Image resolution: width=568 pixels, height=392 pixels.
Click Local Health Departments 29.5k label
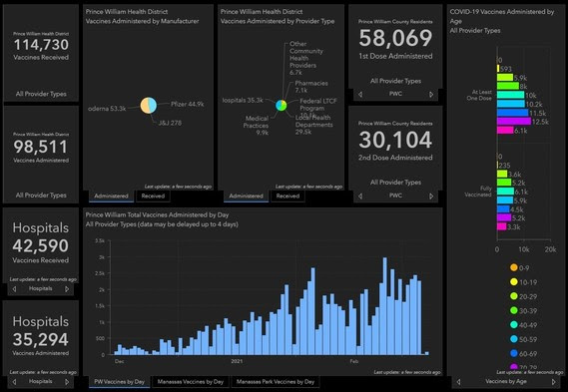coord(313,125)
